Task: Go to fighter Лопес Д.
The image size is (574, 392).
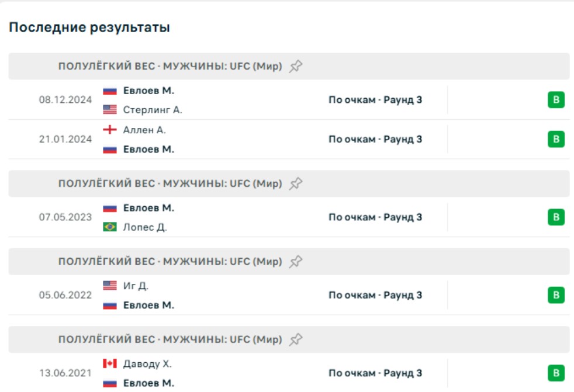Action: pyautogui.click(x=145, y=227)
